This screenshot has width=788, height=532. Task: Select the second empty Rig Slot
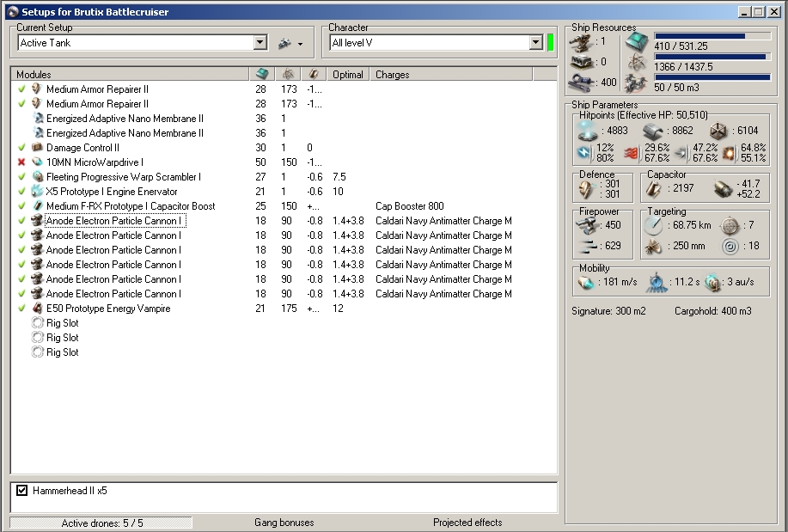click(x=63, y=338)
